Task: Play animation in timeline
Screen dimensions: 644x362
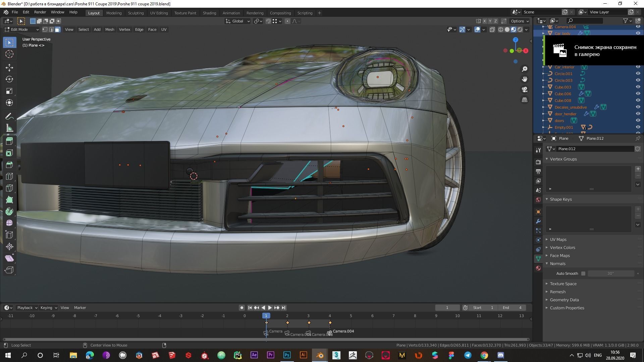Action: point(270,308)
